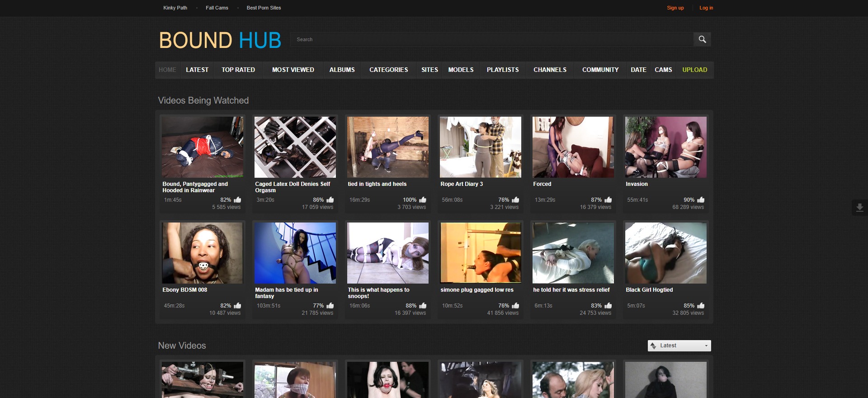Open thumbnail above 'Rope Art Diary 3'
868x398 pixels.
[481, 147]
